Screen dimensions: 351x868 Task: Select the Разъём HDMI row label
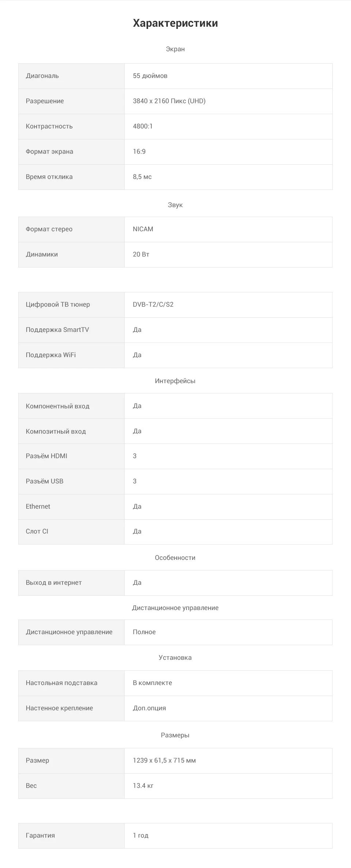pyautogui.click(x=46, y=456)
